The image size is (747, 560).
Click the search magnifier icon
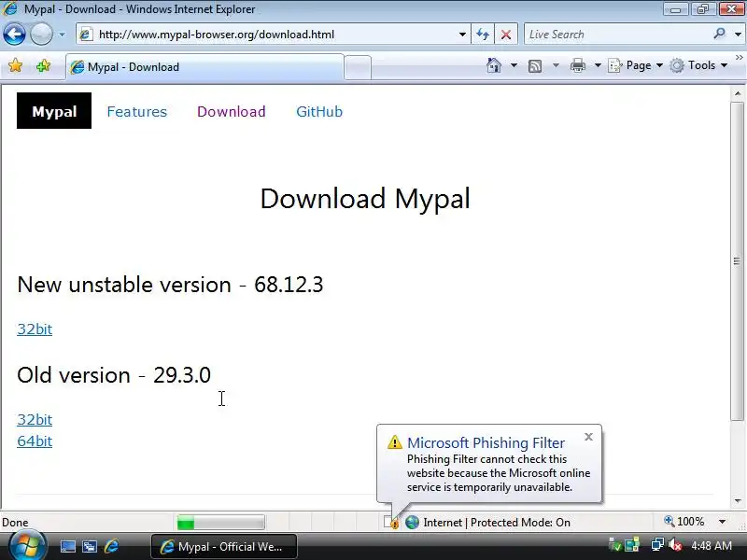[719, 34]
